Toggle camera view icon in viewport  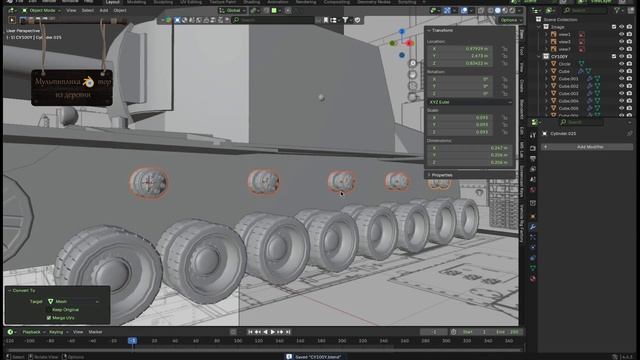click(x=413, y=86)
